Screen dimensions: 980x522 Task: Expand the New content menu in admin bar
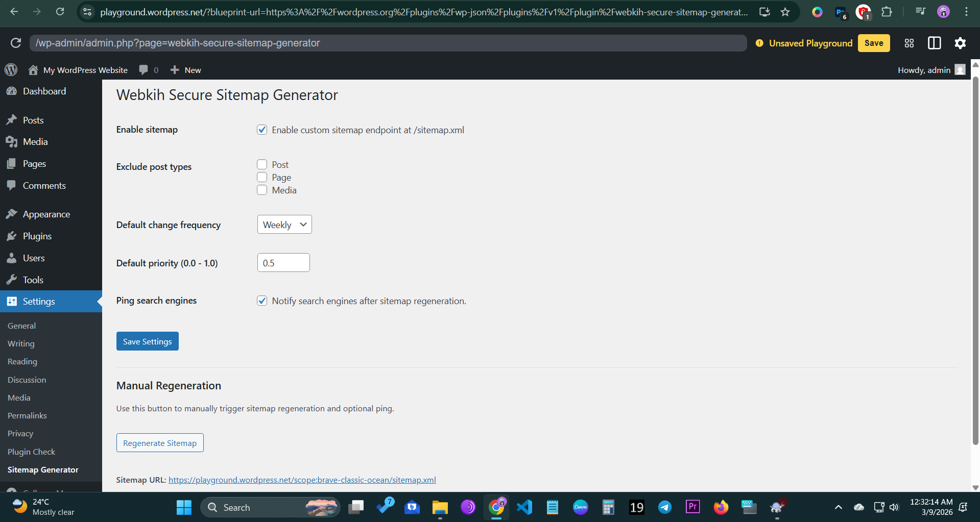tap(186, 70)
